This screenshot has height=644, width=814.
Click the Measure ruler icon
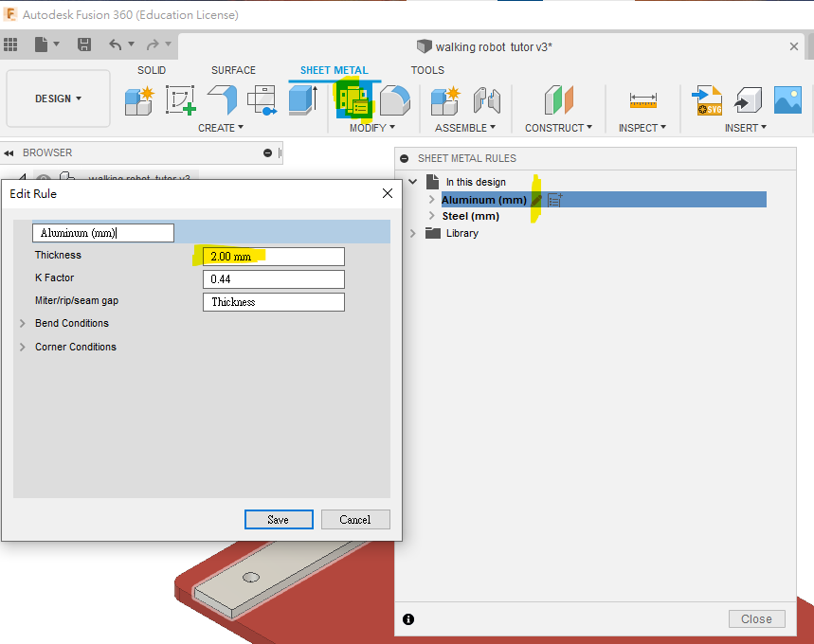642,99
